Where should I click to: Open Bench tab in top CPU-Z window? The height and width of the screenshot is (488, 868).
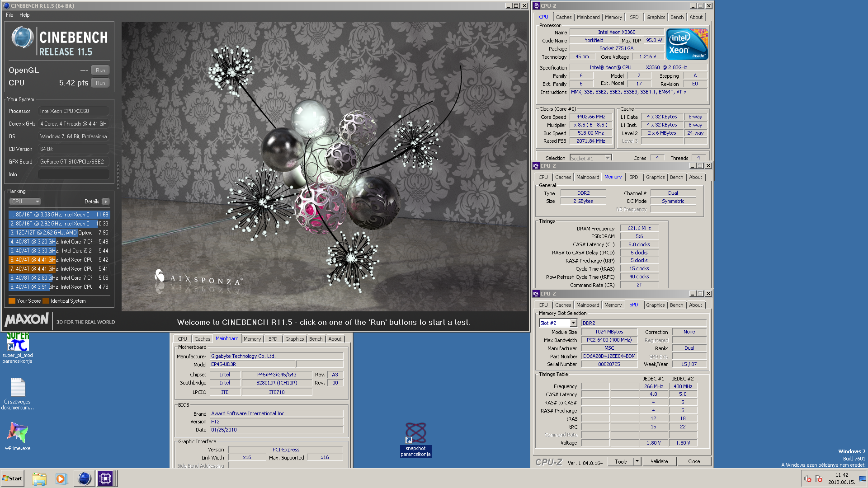click(677, 17)
